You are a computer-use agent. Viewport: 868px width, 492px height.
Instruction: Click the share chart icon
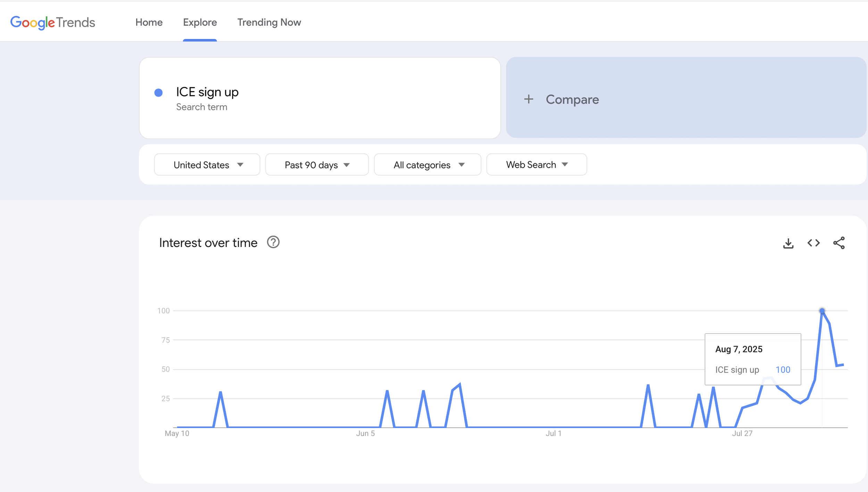839,243
